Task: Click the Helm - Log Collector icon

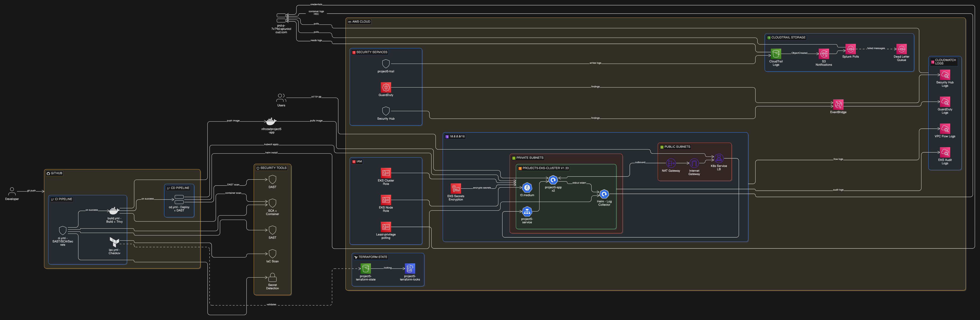Action: (x=604, y=194)
